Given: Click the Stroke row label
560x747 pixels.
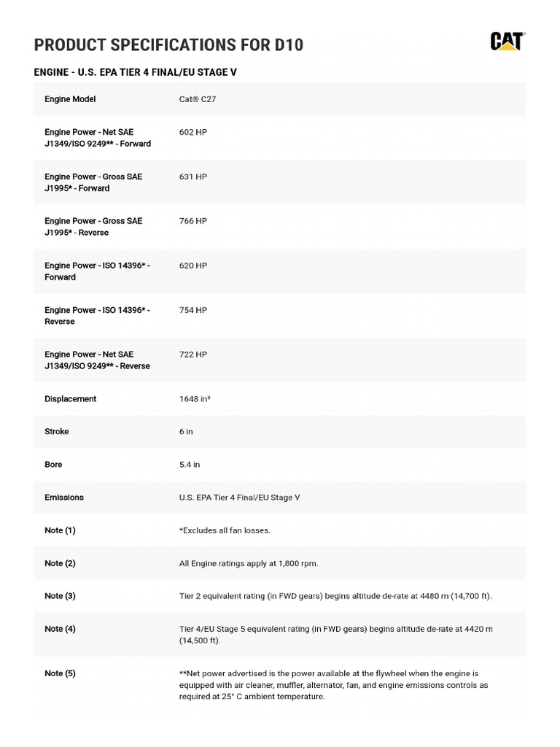Looking at the screenshot, I should (57, 432).
